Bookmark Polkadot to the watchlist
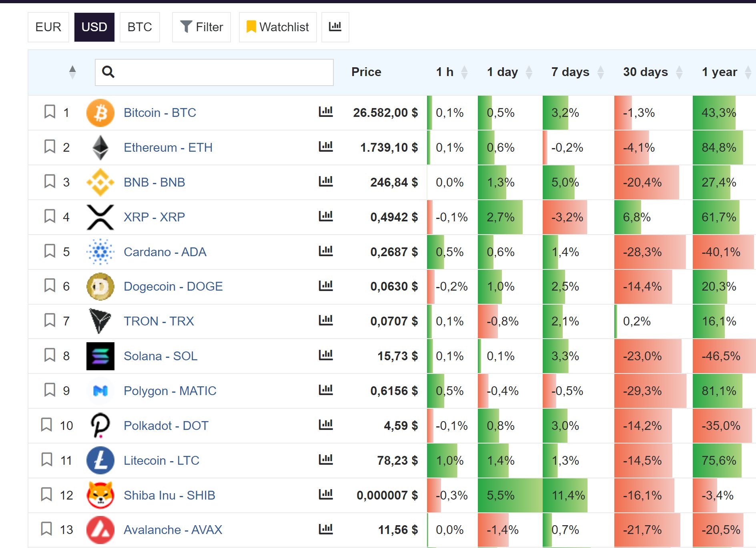Image resolution: width=756 pixels, height=548 pixels. pos(46,425)
